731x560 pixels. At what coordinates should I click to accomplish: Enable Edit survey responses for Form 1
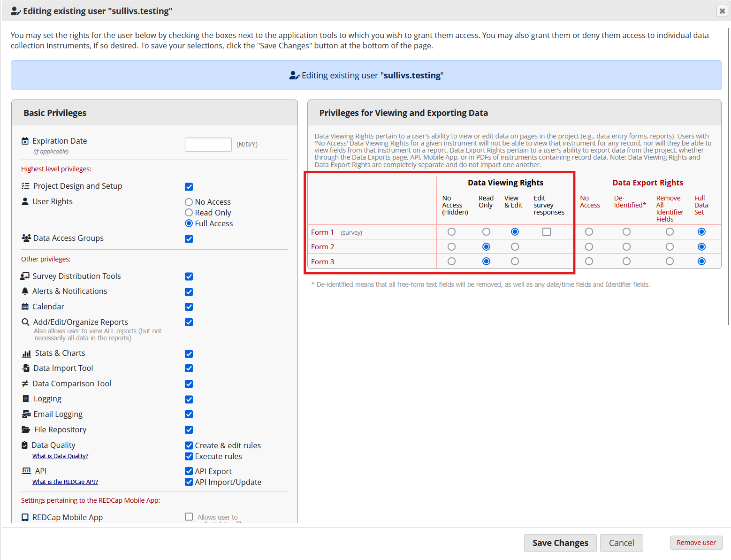[x=546, y=231]
